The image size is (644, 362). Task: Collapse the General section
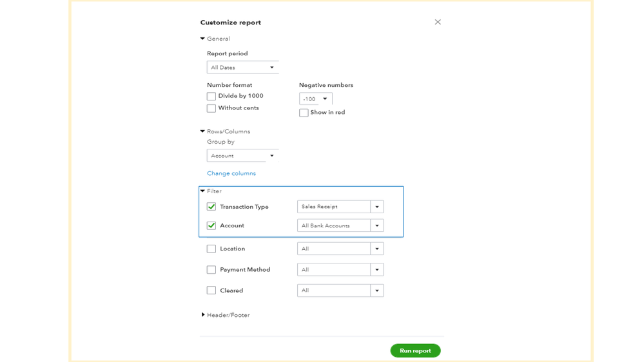coord(203,39)
